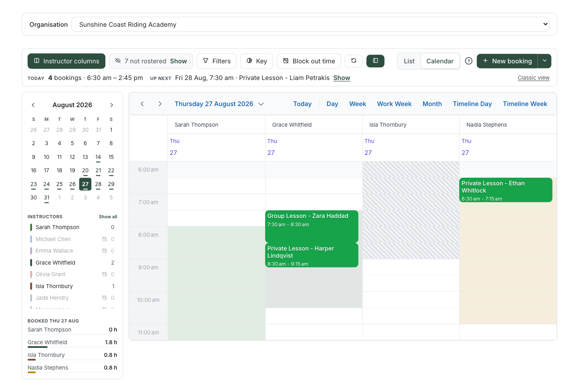Select 28 August in mini calendar
Viewport: 579px width, 392px height.
(98, 184)
